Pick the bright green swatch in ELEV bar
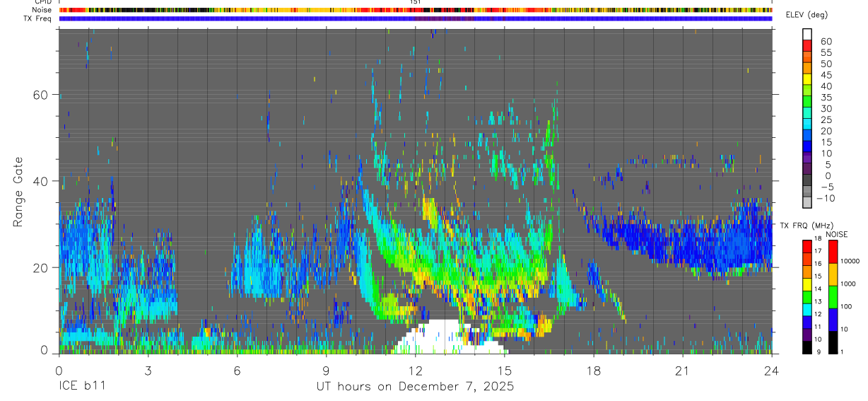Image resolution: width=868 pixels, height=401 pixels. (807, 100)
